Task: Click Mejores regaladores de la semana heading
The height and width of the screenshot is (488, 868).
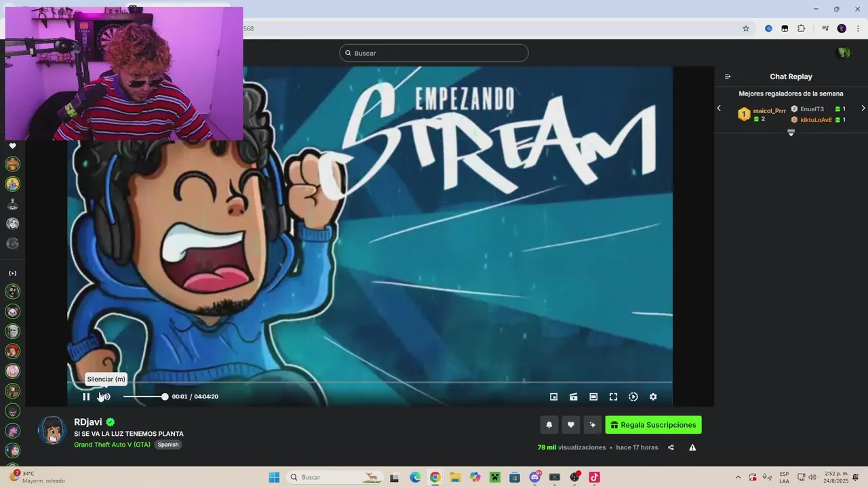Action: tap(791, 94)
